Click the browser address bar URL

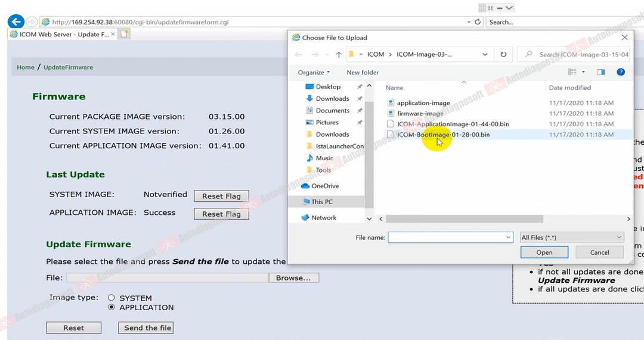tap(140, 22)
